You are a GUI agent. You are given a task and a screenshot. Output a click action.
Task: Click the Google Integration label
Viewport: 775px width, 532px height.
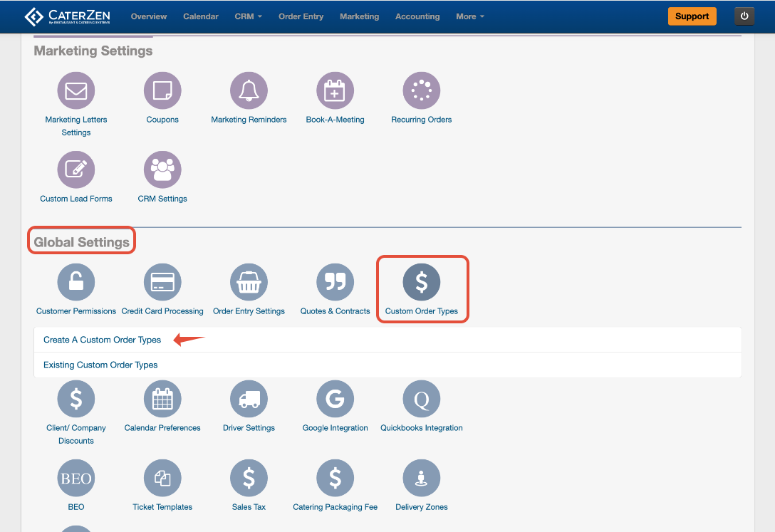pos(335,428)
